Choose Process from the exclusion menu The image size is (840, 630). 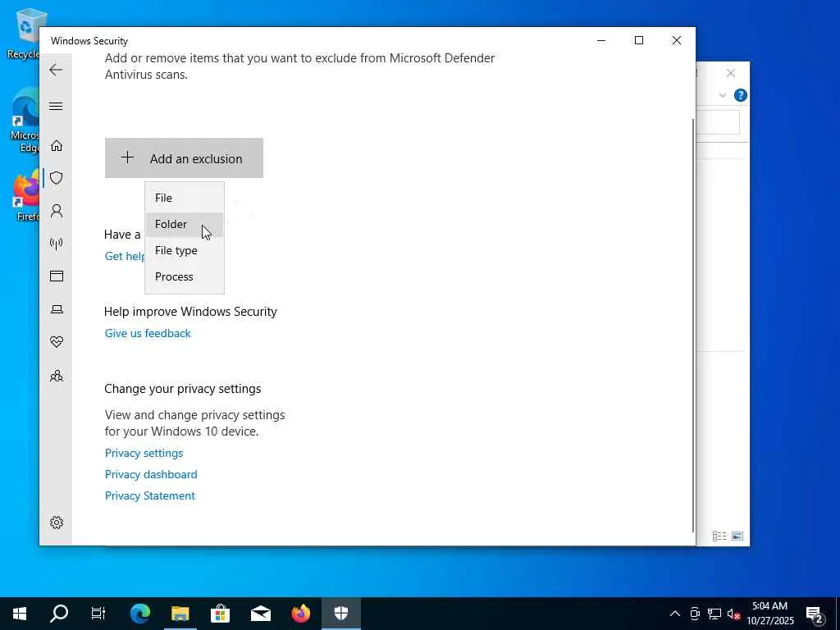[x=185, y=276]
